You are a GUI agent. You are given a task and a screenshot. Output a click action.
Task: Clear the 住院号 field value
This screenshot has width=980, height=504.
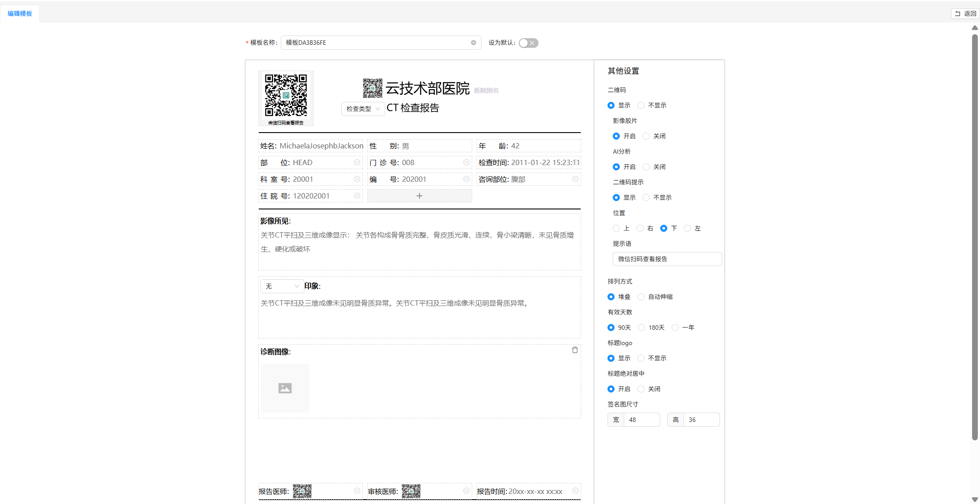click(357, 195)
